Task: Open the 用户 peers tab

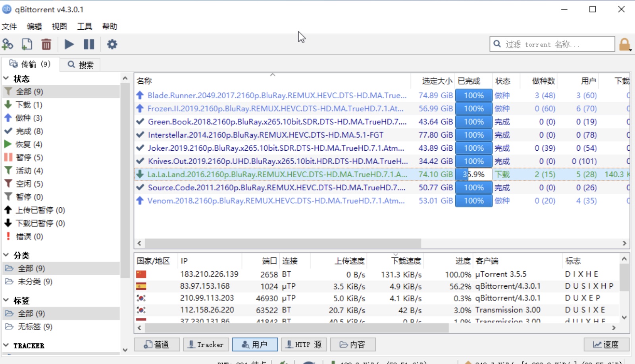Action: tap(255, 345)
